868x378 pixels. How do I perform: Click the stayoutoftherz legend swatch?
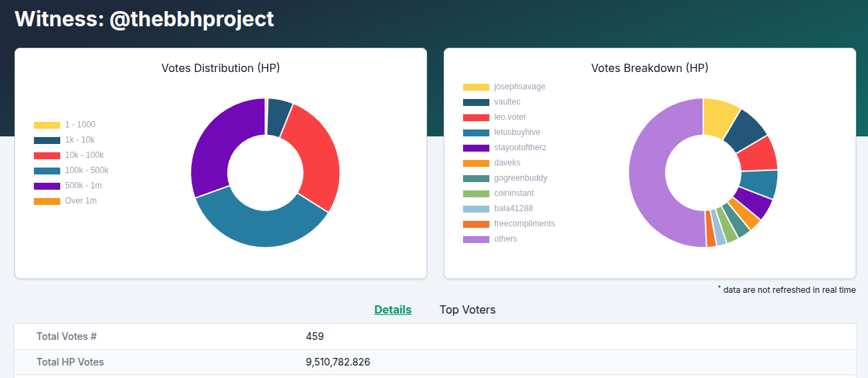click(x=476, y=148)
